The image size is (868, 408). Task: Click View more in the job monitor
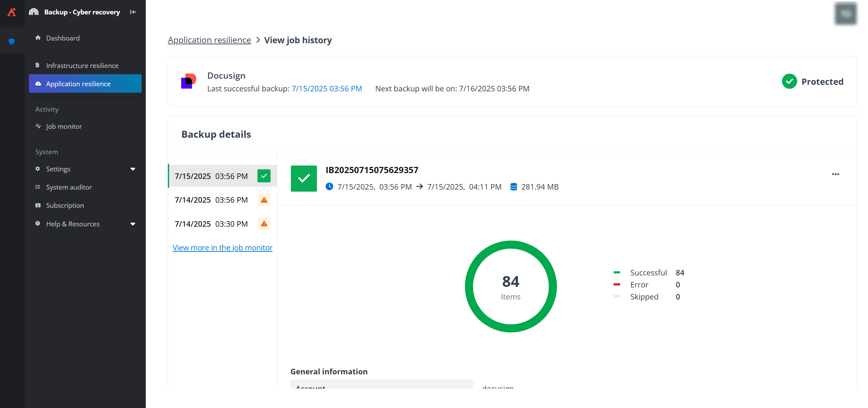click(222, 247)
